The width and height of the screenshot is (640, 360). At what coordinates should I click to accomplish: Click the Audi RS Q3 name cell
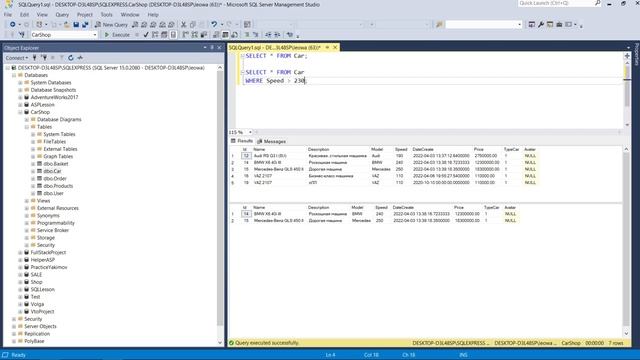click(x=270, y=156)
